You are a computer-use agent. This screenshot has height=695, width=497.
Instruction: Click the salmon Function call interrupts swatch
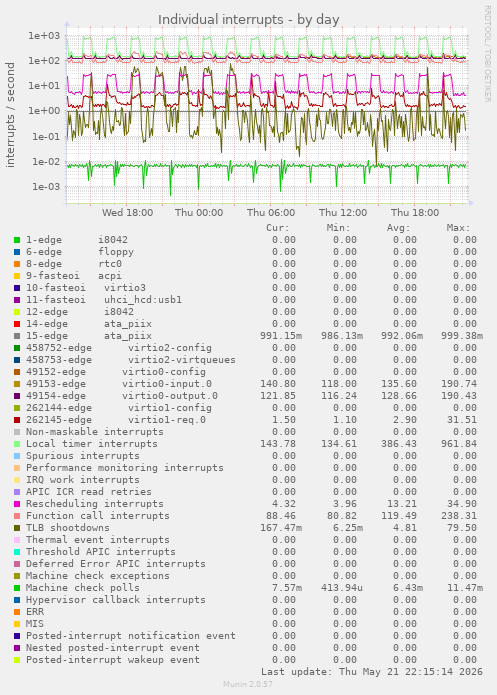17,516
